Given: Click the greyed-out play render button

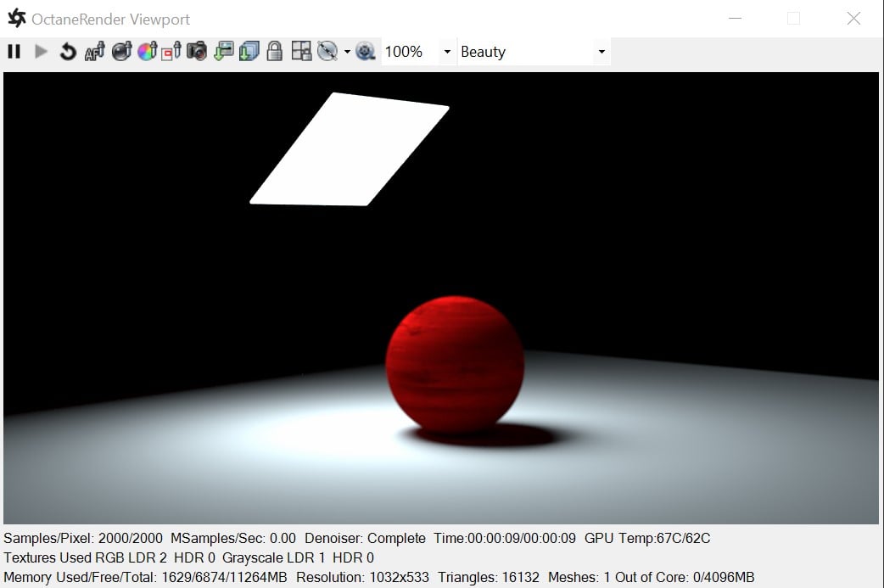Looking at the screenshot, I should point(41,52).
